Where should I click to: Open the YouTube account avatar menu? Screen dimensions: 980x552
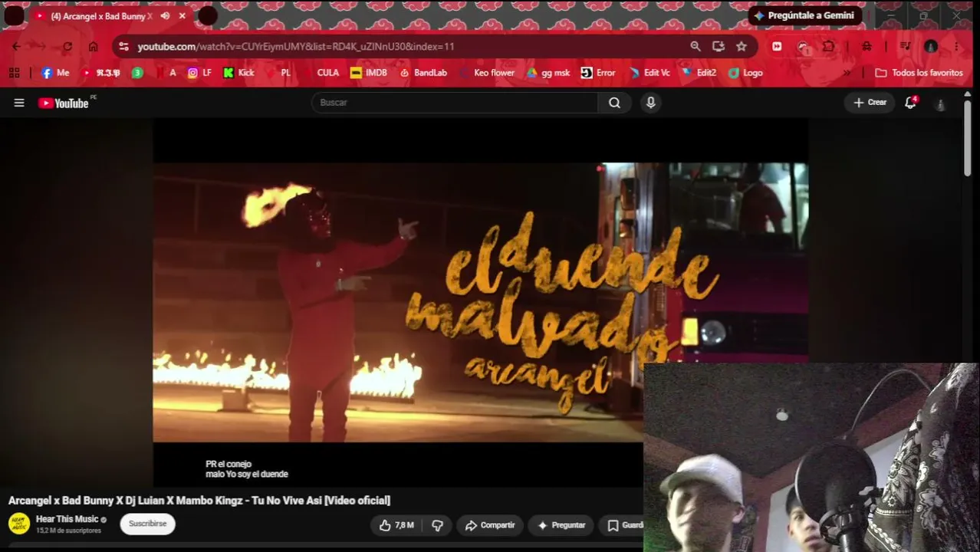pyautogui.click(x=940, y=103)
